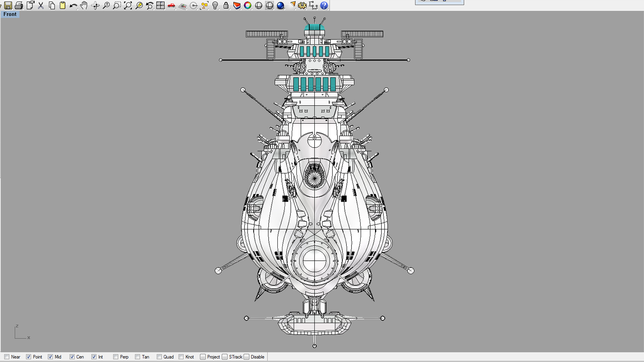
Task: Click the Zoom Extents icon
Action: (x=128, y=5)
